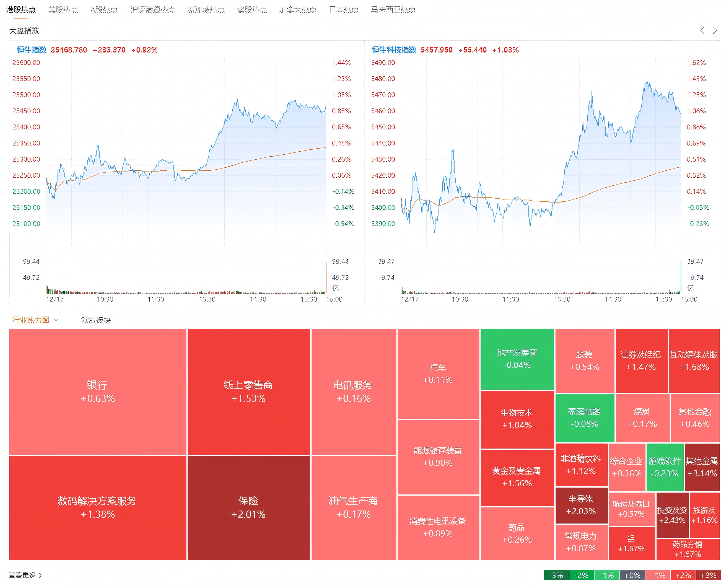This screenshot has width=726, height=588.
Task: Open the A股热点 tab
Action: coord(104,9)
